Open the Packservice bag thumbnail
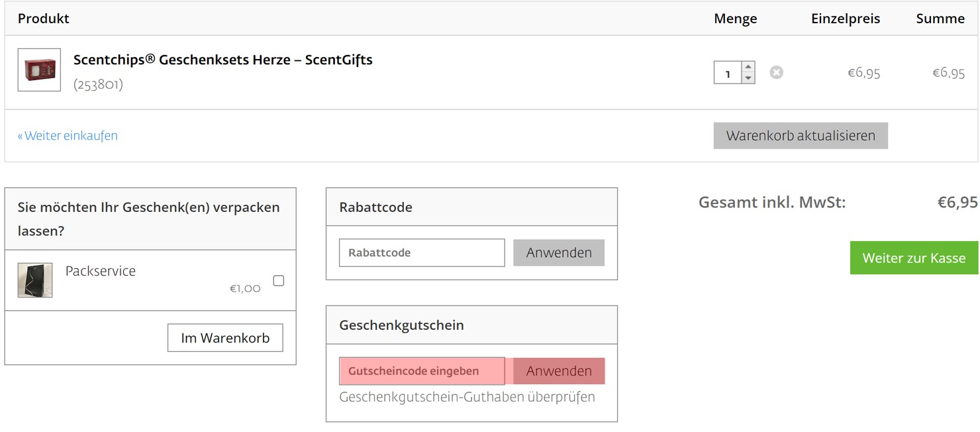980x432 pixels. coord(35,280)
